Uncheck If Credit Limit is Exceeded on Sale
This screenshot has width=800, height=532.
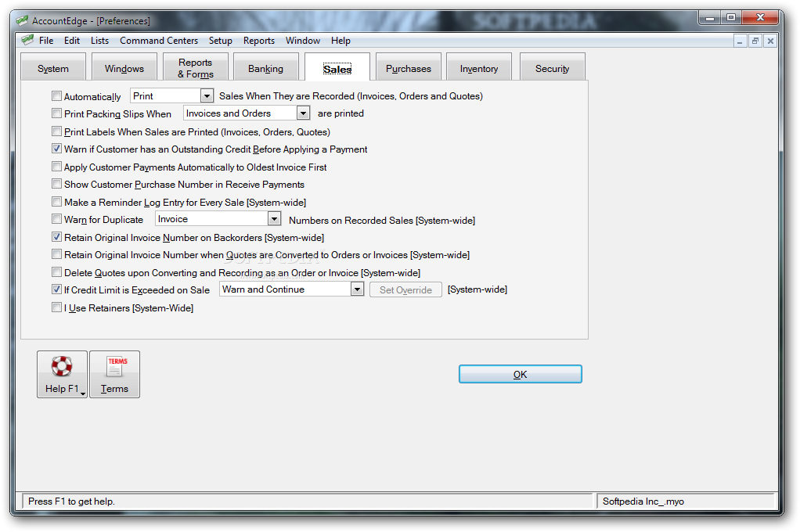(56, 289)
